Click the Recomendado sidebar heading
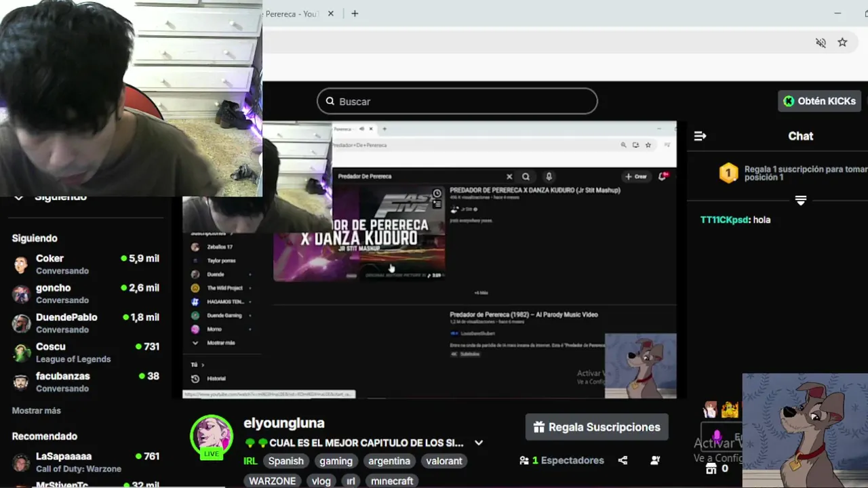Screen dimensions: 868x488 pyautogui.click(x=45, y=436)
